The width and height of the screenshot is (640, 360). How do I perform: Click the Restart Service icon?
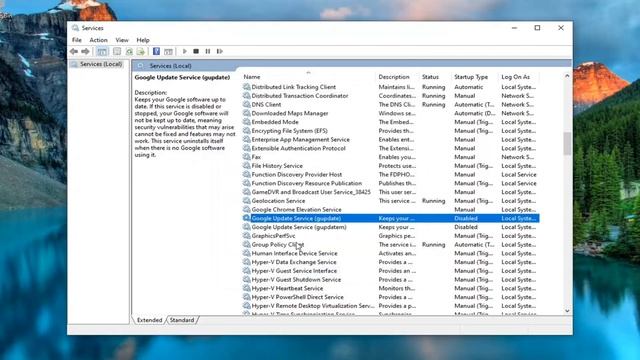pyautogui.click(x=220, y=51)
